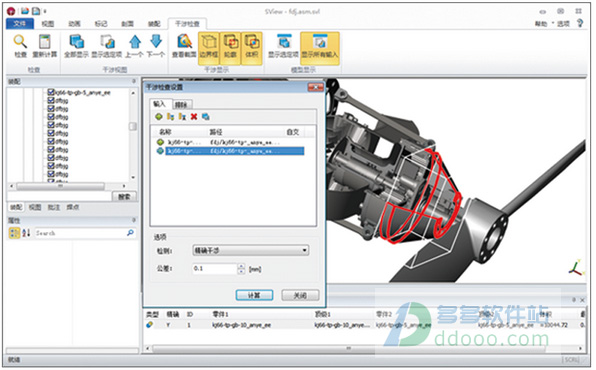Click the 计算 calculate button
The height and width of the screenshot is (370, 596).
254,295
